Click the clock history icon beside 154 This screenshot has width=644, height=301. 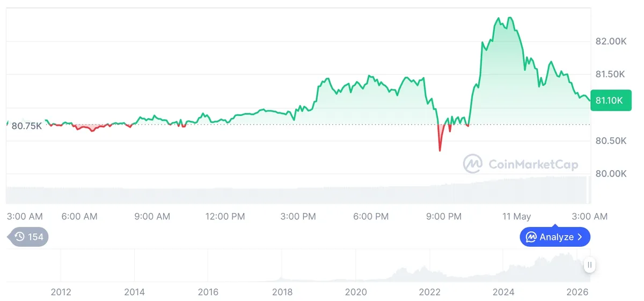(20, 237)
